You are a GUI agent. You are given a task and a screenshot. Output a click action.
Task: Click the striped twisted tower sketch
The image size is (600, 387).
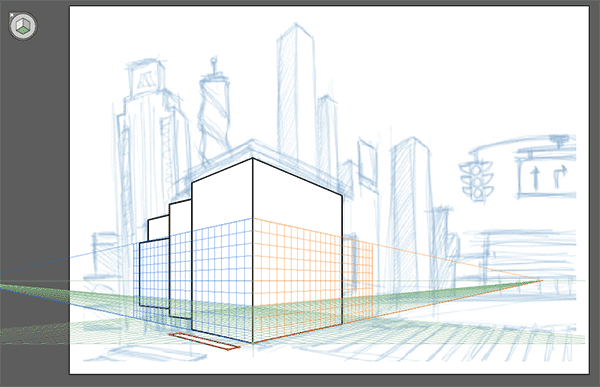point(214,111)
